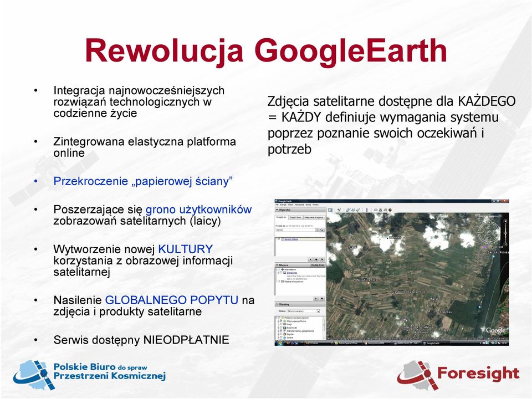Click the tilt slider above the compass
The width and height of the screenshot is (532, 399).
489,216
